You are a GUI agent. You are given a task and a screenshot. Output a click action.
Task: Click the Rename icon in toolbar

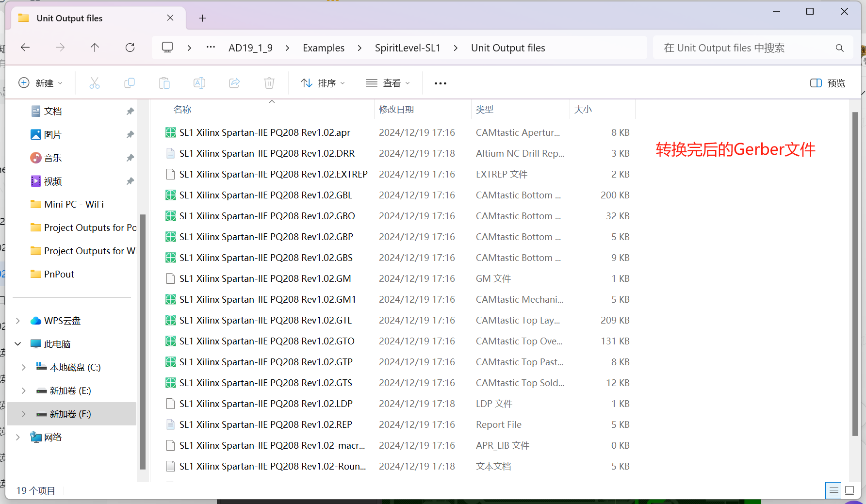[199, 83]
